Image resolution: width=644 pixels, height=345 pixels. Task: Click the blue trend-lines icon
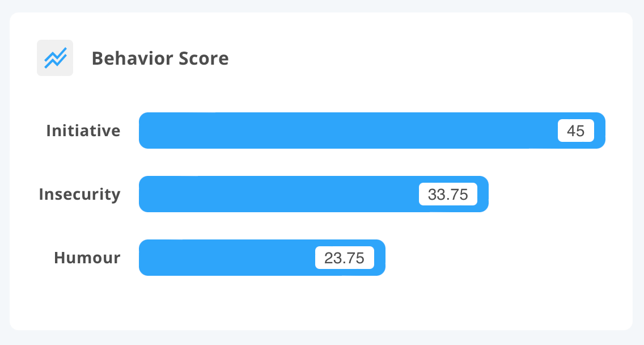(x=55, y=58)
